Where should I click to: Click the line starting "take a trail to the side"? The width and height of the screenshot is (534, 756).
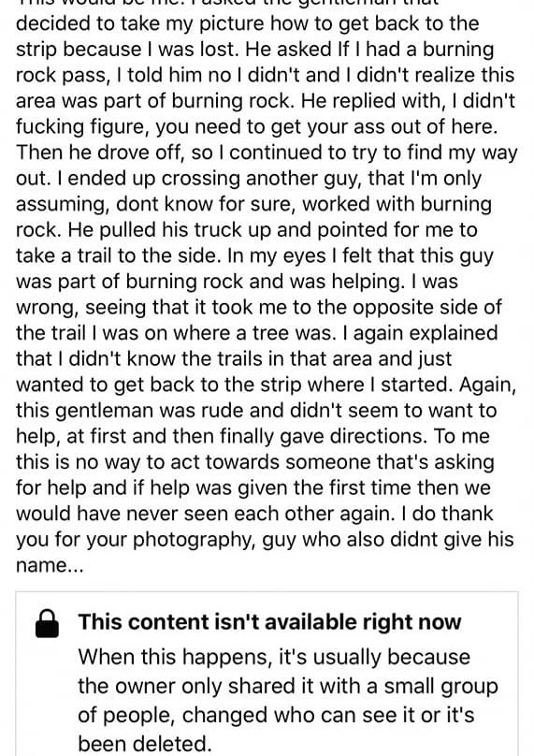coord(254,255)
